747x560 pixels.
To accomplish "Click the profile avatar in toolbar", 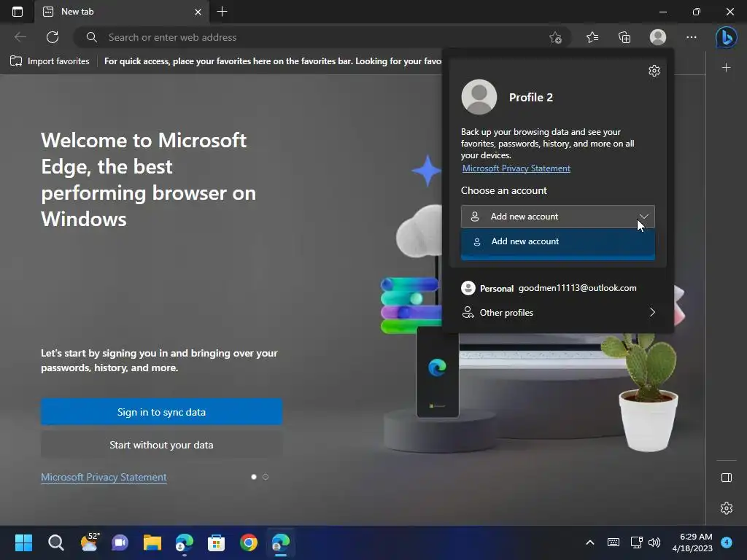I will tap(658, 37).
